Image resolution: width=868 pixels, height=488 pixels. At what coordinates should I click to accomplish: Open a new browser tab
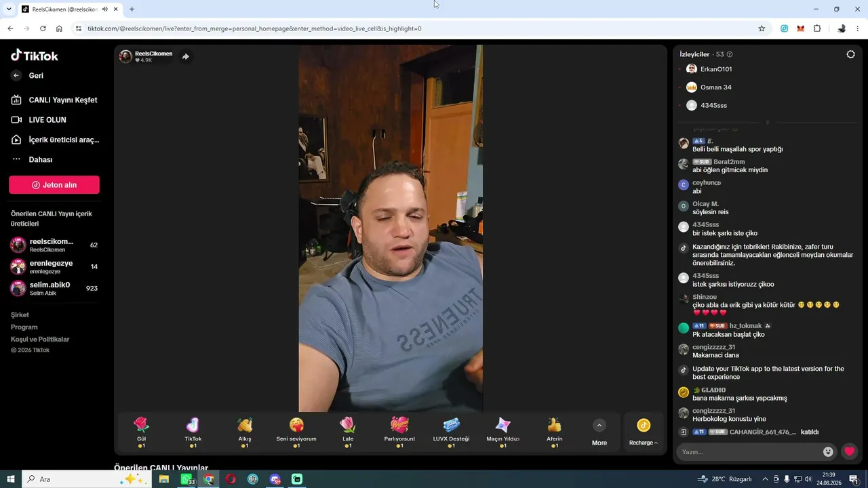tap(132, 9)
